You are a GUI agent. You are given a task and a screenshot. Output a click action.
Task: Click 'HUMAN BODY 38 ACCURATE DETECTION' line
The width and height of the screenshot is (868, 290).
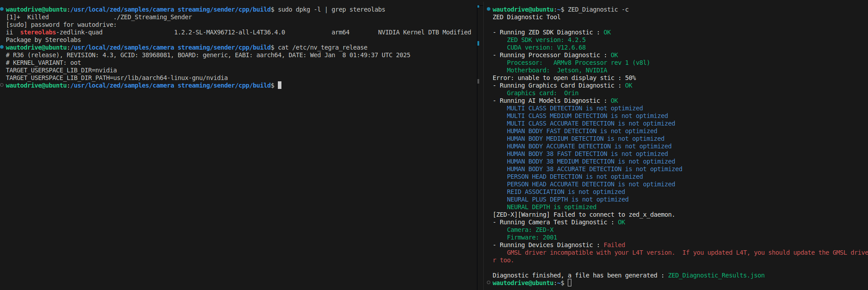click(x=595, y=169)
